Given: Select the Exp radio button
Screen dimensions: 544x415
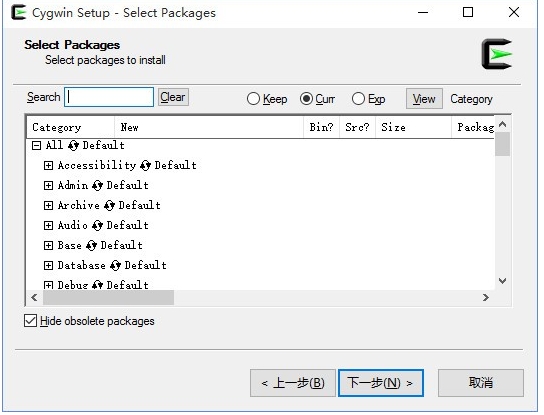Looking at the screenshot, I should point(358,99).
